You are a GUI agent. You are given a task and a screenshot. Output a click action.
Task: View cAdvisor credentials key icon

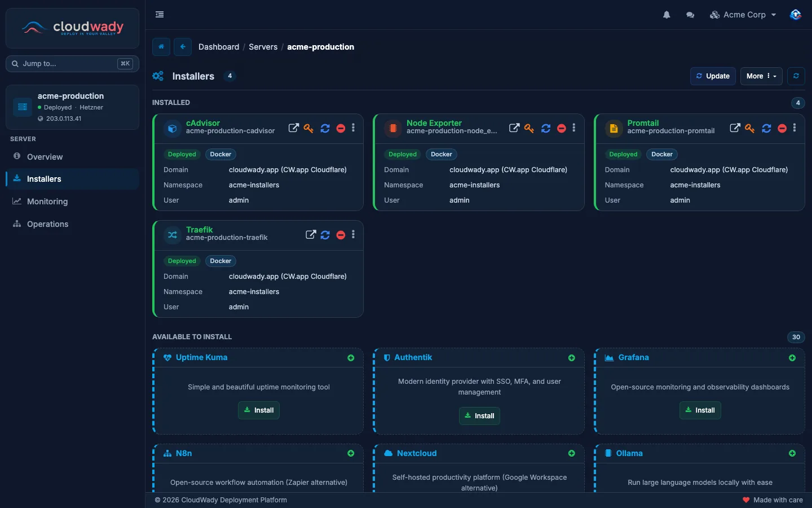click(308, 128)
